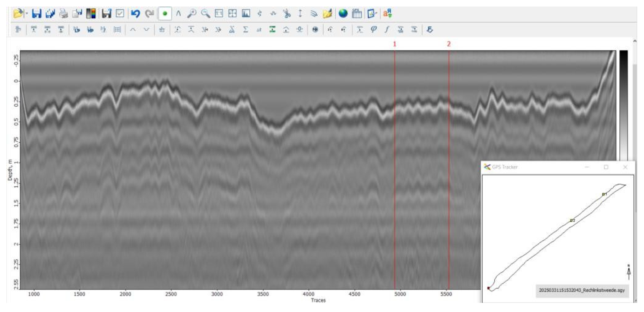Click the scissors cut-traces icon

point(287,13)
